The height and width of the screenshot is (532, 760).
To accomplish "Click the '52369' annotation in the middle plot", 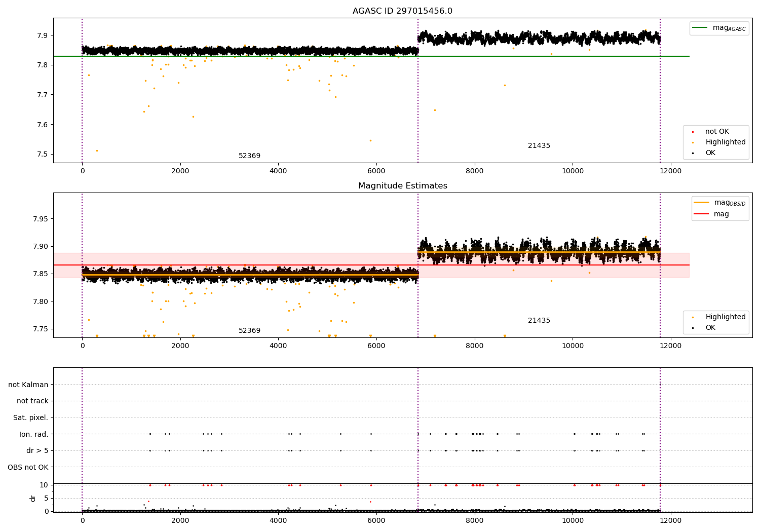I will [249, 331].
